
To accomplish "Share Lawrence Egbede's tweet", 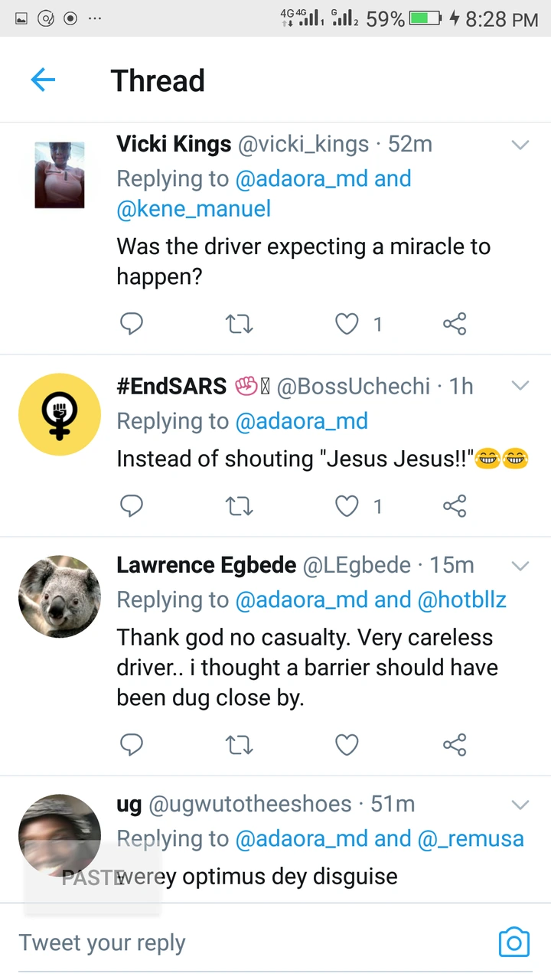I will (455, 744).
